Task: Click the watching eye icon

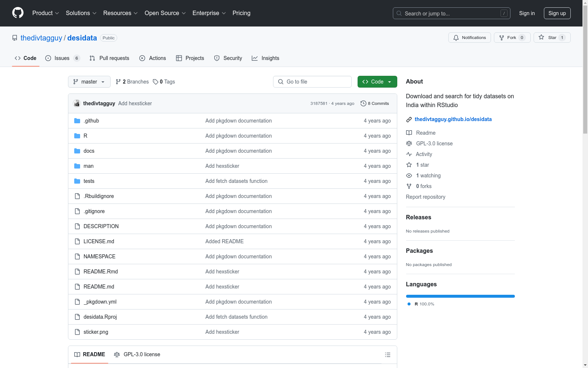Action: (x=409, y=176)
